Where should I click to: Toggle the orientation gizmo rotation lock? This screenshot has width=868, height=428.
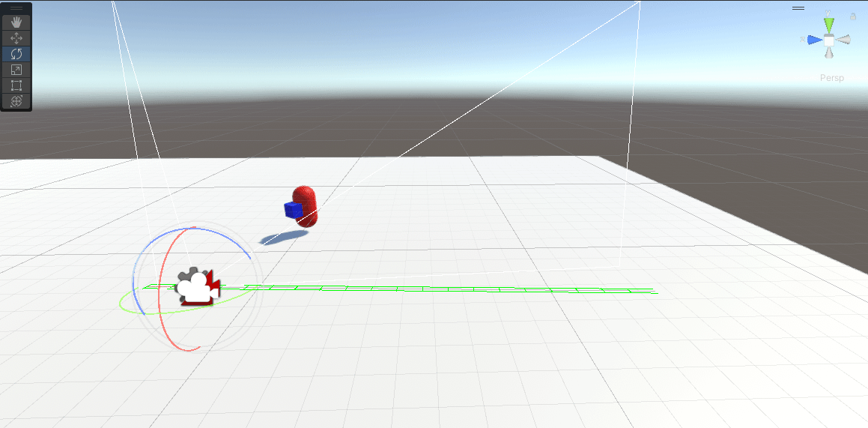click(853, 16)
